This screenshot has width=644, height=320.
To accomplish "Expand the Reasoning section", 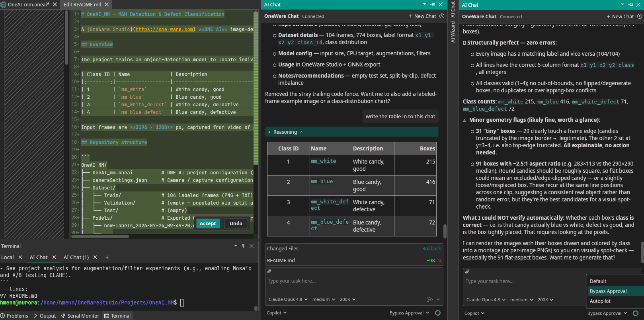I will tap(352, 132).
